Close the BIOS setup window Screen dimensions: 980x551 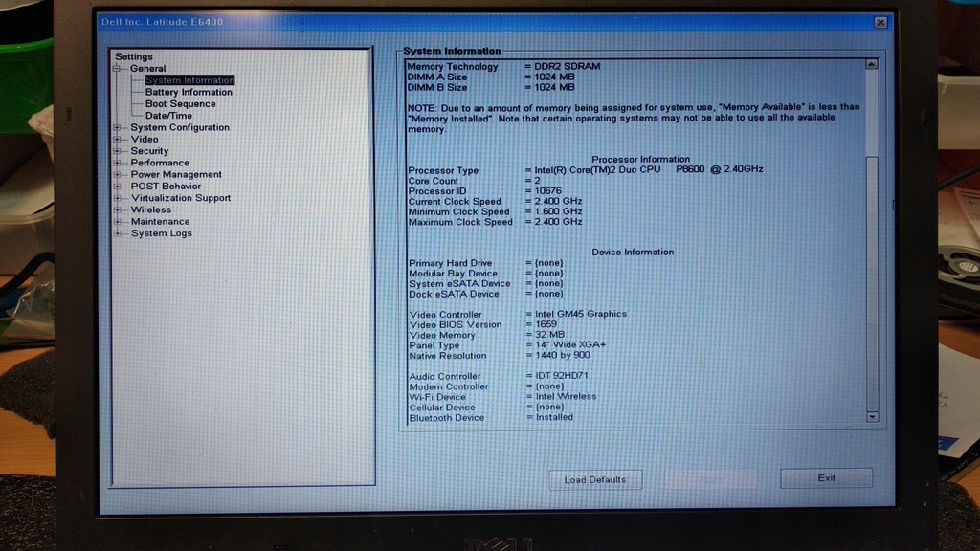pos(880,23)
